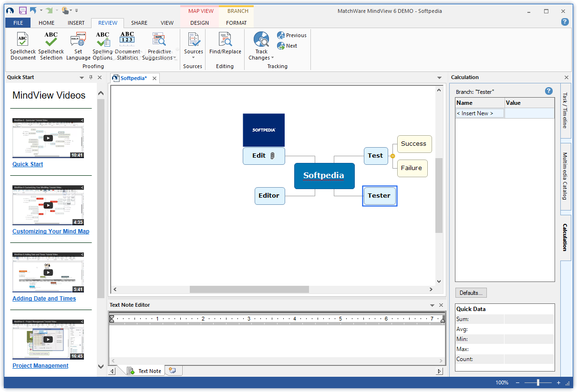This screenshot has height=392, width=577.
Task: Click MindView application logo icon
Action: [10, 10]
